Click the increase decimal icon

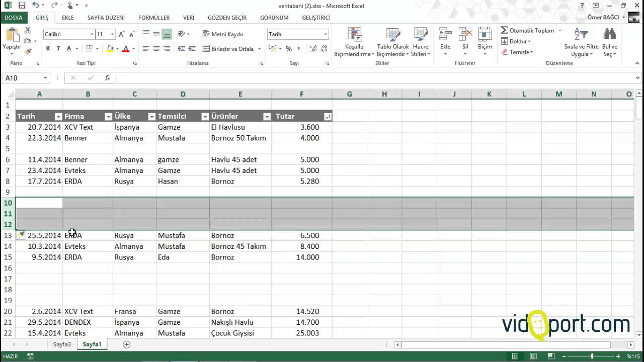(x=313, y=49)
